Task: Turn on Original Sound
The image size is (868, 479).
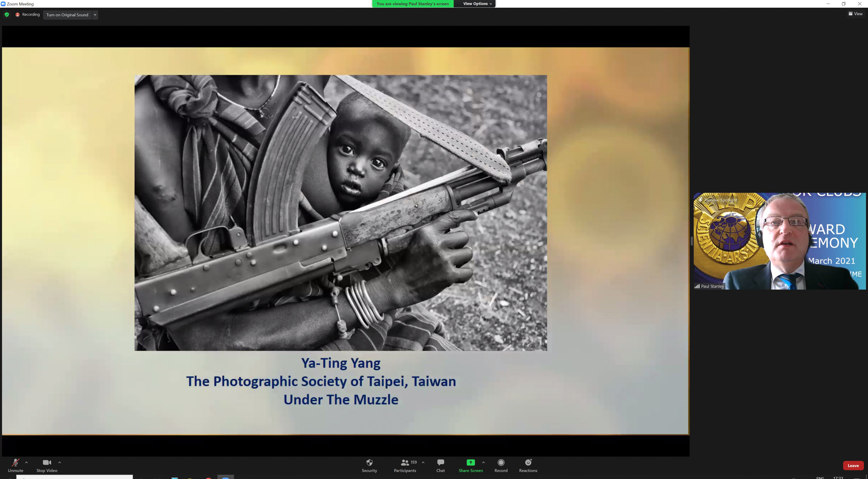Action: point(67,15)
